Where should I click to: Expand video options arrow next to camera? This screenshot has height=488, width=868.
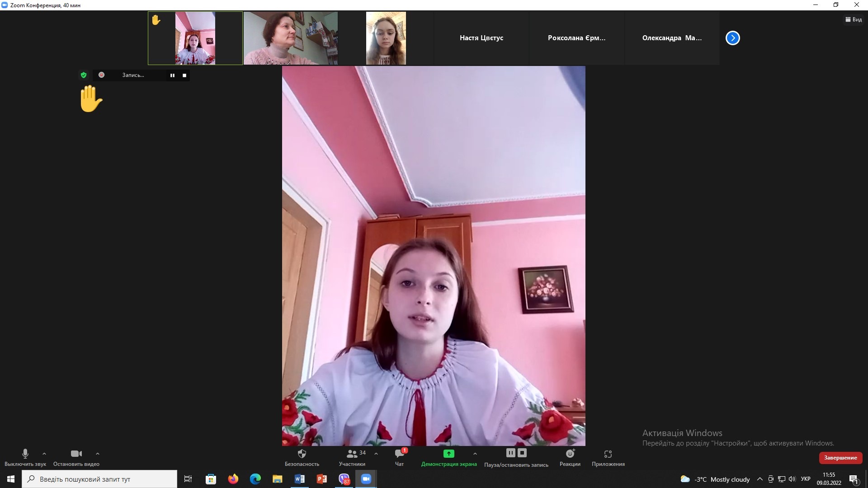pyautogui.click(x=98, y=453)
